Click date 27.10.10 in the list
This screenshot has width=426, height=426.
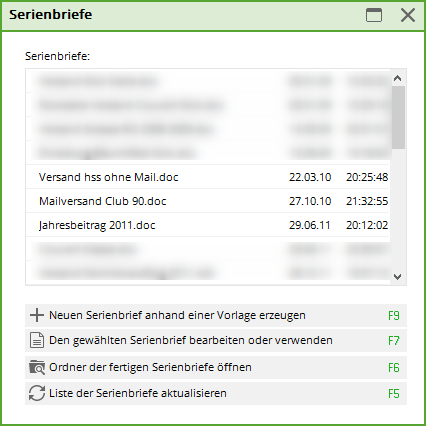tap(310, 201)
